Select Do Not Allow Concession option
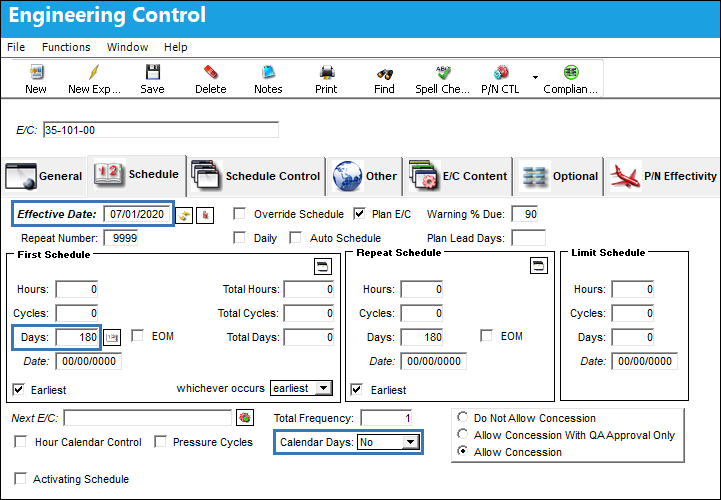Image resolution: width=721 pixels, height=500 pixels. [463, 417]
